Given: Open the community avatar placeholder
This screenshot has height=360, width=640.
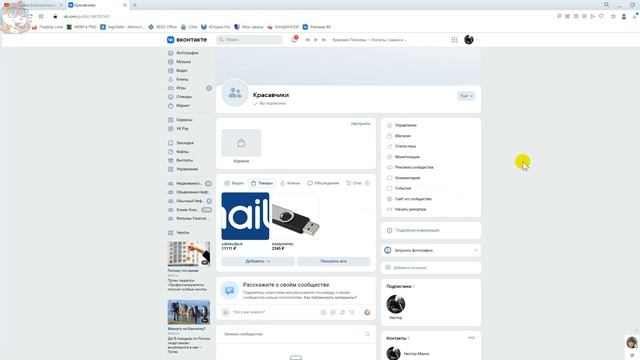Looking at the screenshot, I should [235, 93].
